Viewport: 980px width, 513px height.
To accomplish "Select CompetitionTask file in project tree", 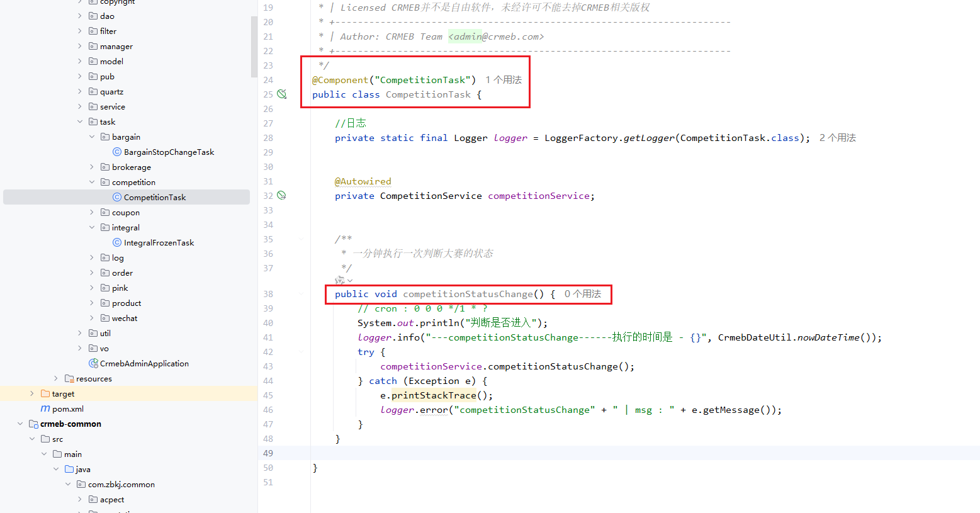I will [155, 197].
